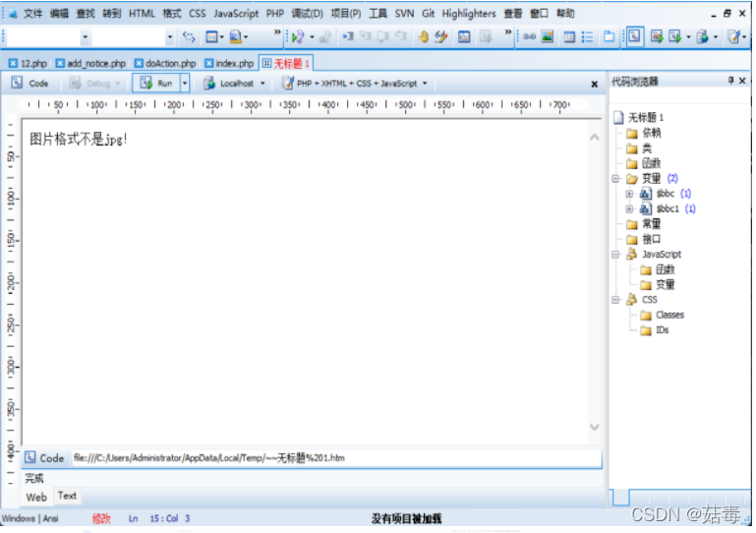Click the preview scrollbar down arrow

tap(595, 427)
